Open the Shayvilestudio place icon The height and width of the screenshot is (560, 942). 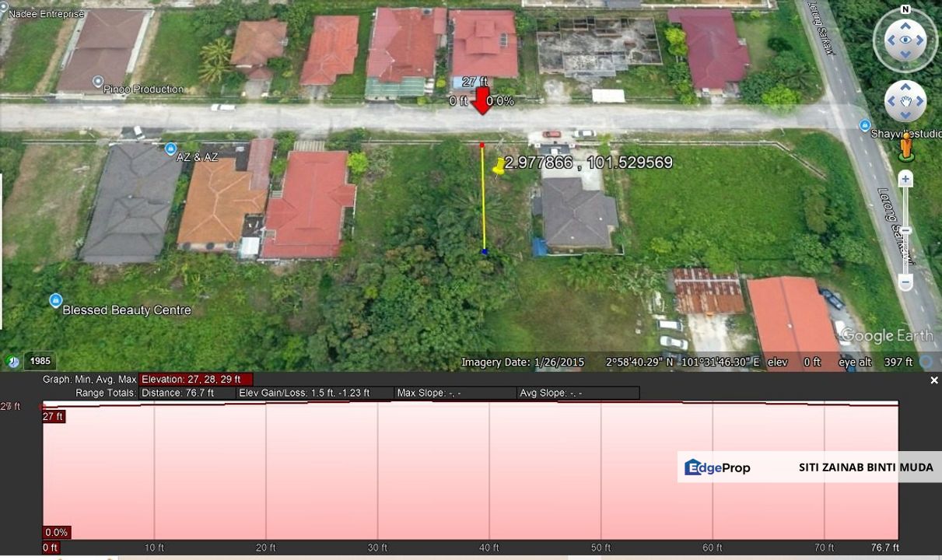click(864, 125)
